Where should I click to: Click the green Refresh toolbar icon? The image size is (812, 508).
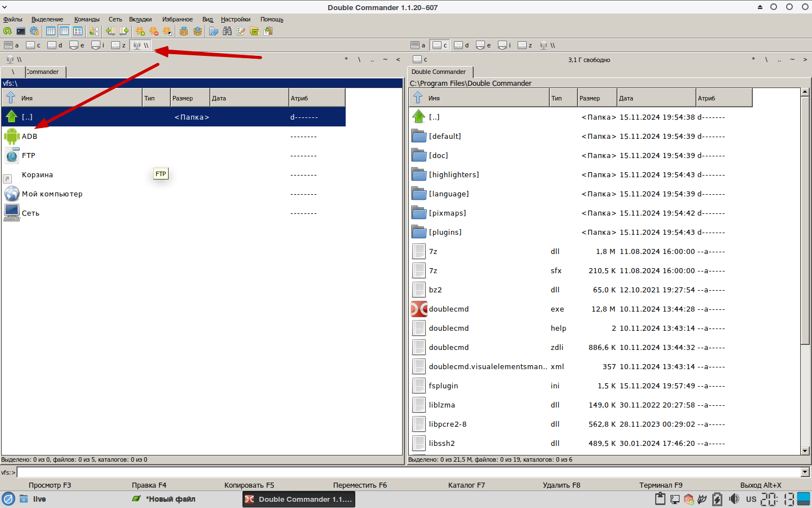(x=7, y=31)
